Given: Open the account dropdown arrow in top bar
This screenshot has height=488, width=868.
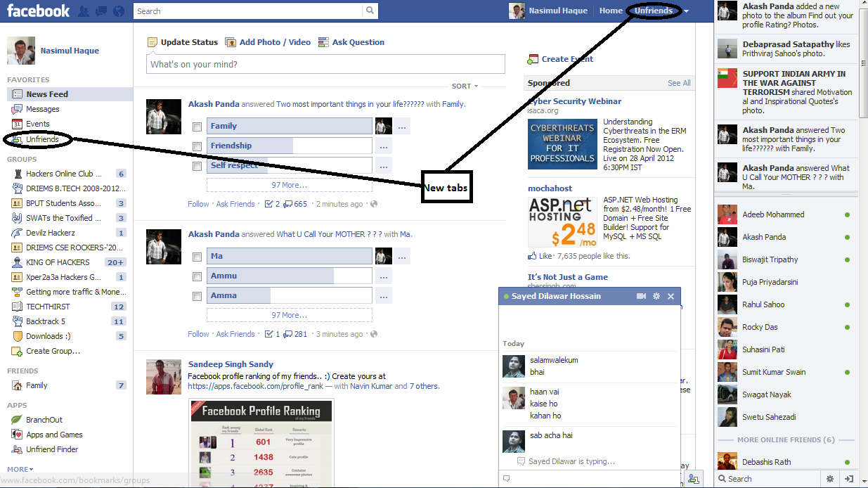Looking at the screenshot, I should click(687, 11).
